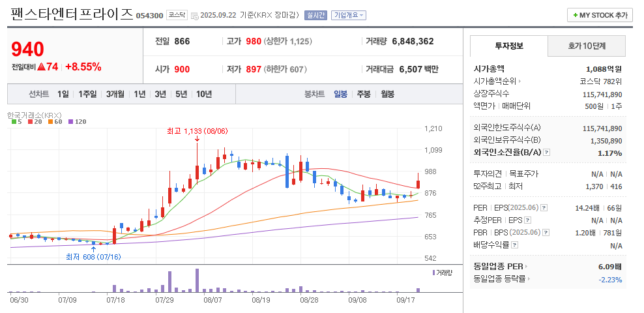The width and height of the screenshot is (644, 313).
Task: Click the 최고 1,133 (08/06) chart label
Action: pyautogui.click(x=197, y=131)
